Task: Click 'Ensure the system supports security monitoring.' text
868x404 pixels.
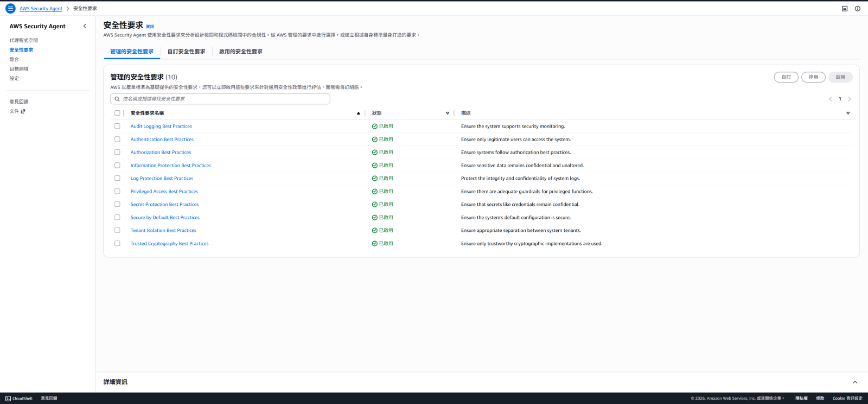Action: 513,127
